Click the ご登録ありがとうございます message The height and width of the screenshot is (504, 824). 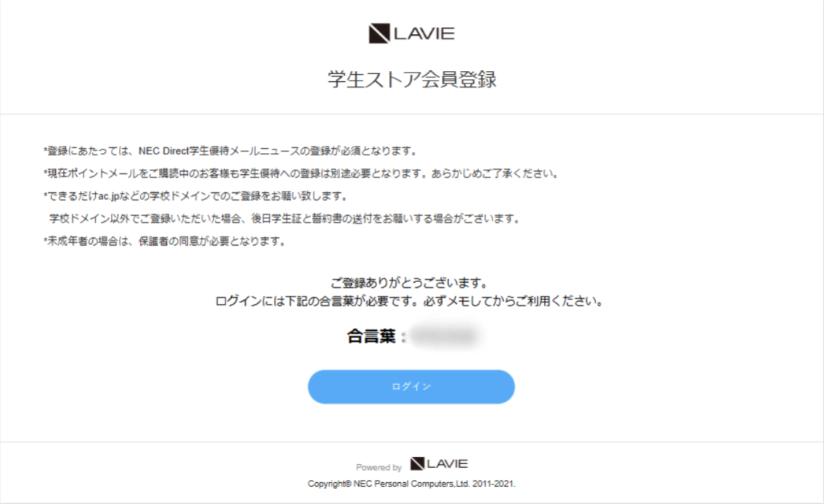(x=411, y=283)
